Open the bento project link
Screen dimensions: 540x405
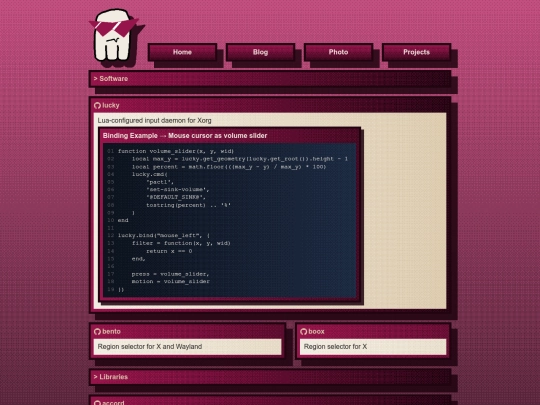(x=111, y=331)
